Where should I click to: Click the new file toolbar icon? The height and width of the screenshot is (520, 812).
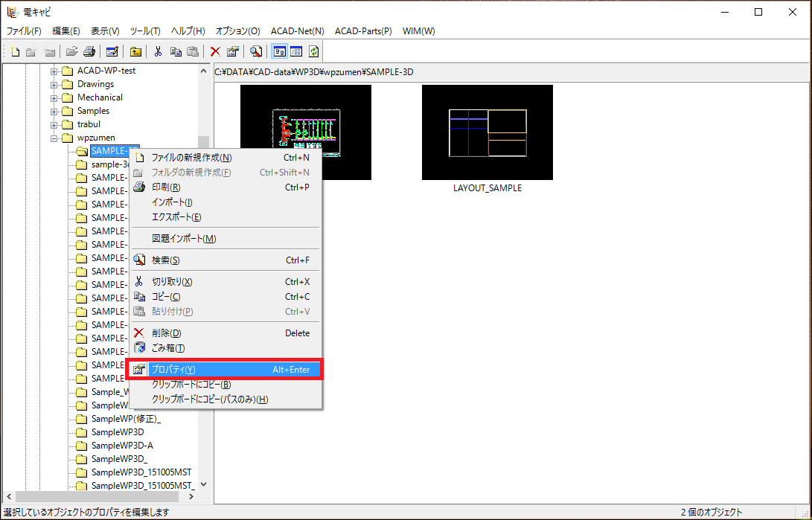pyautogui.click(x=14, y=51)
